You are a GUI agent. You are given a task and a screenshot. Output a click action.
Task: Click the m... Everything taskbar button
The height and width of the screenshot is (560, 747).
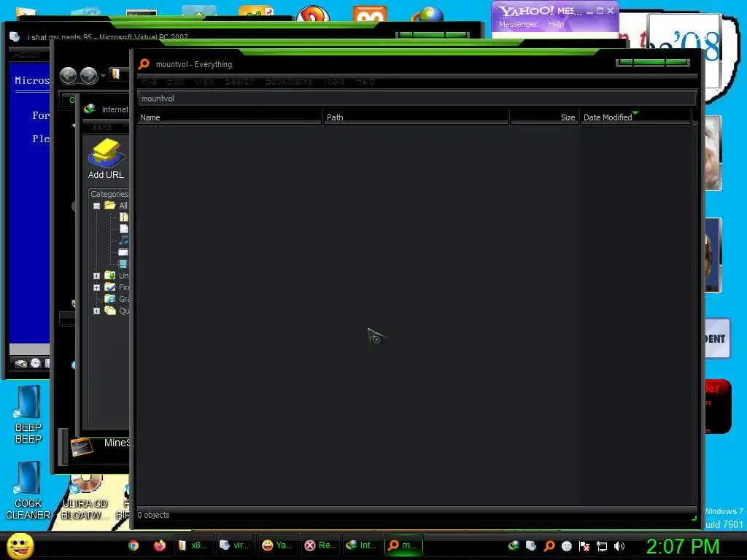(x=403, y=545)
